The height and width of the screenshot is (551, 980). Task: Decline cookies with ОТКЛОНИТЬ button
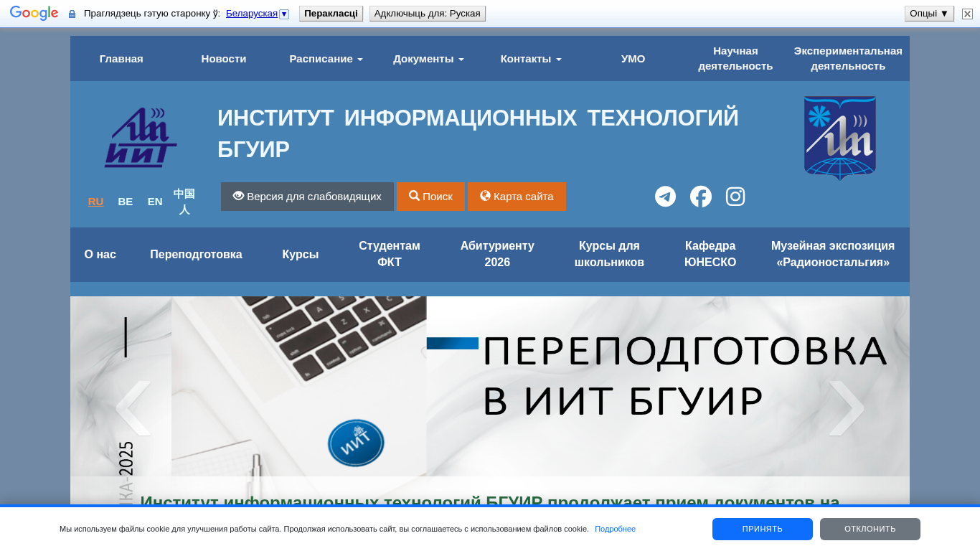(x=870, y=529)
